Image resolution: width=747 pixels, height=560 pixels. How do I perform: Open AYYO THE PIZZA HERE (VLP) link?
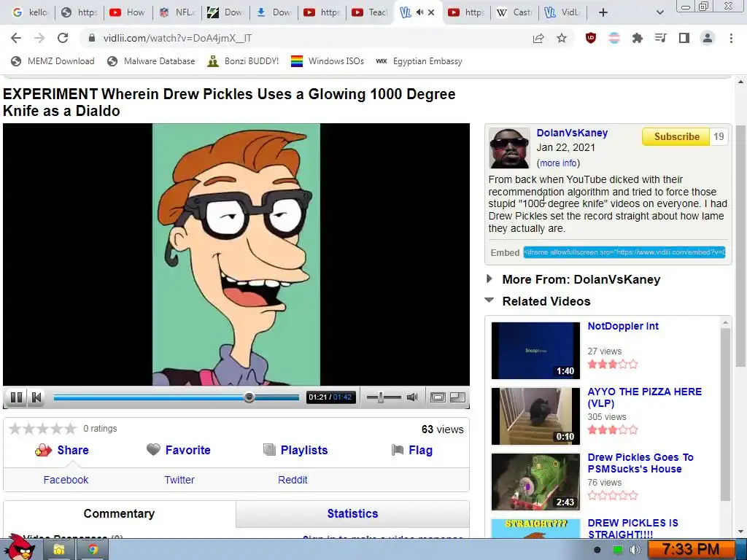645,397
